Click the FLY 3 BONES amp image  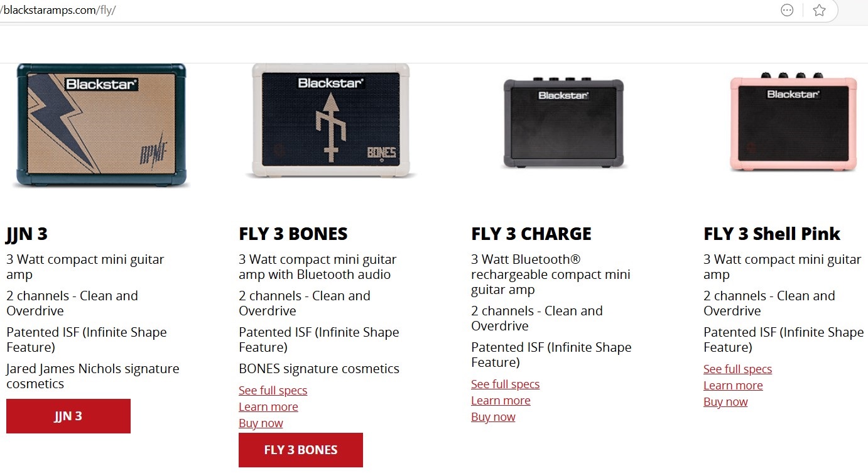point(330,121)
